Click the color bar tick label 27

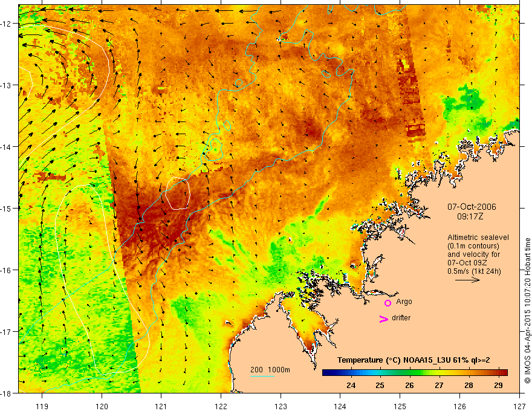[439, 385]
